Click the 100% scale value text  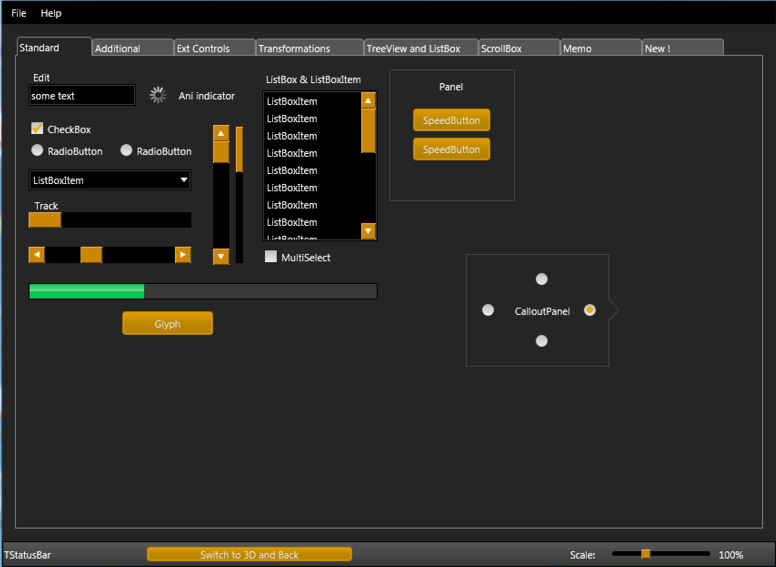pyautogui.click(x=731, y=555)
